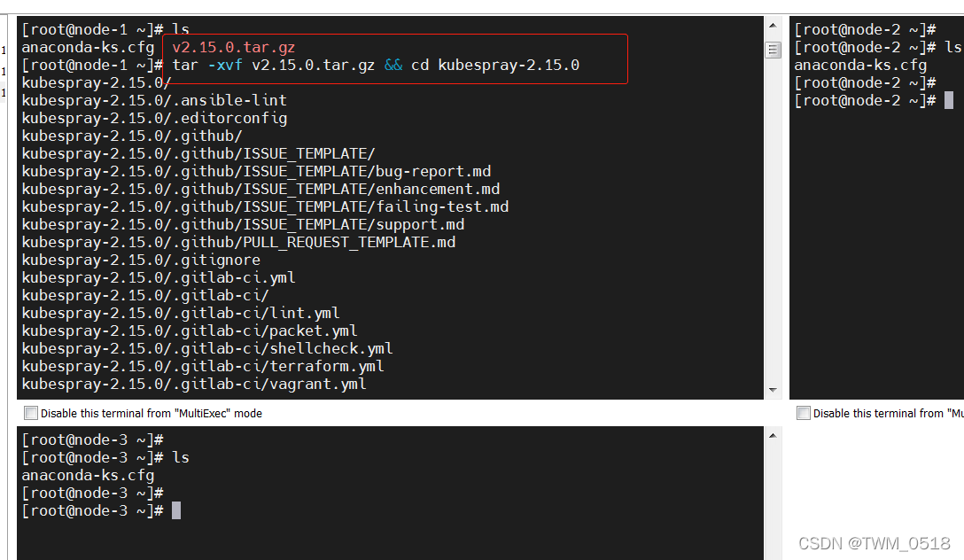The height and width of the screenshot is (560, 964).
Task: Select the .gitlab-ci/shellcheck.yml line
Action: 207,348
